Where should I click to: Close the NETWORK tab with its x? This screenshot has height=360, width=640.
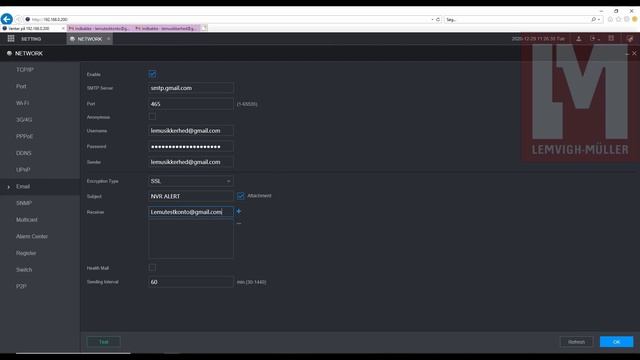[109, 39]
